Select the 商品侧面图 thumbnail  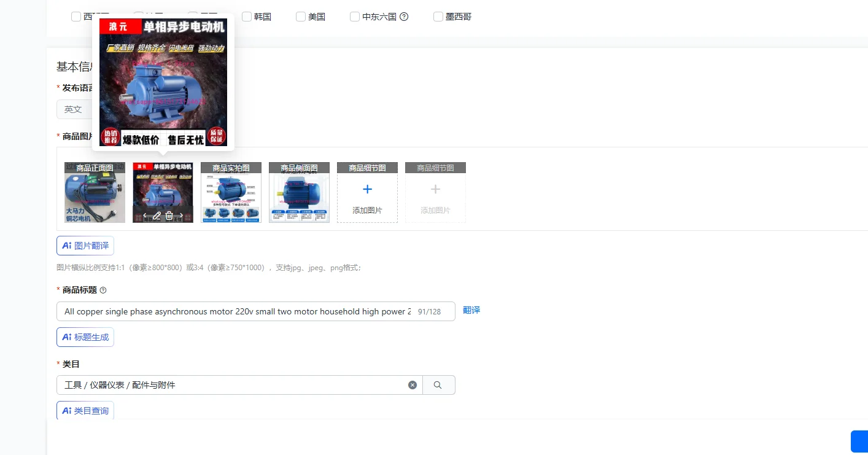click(x=299, y=192)
